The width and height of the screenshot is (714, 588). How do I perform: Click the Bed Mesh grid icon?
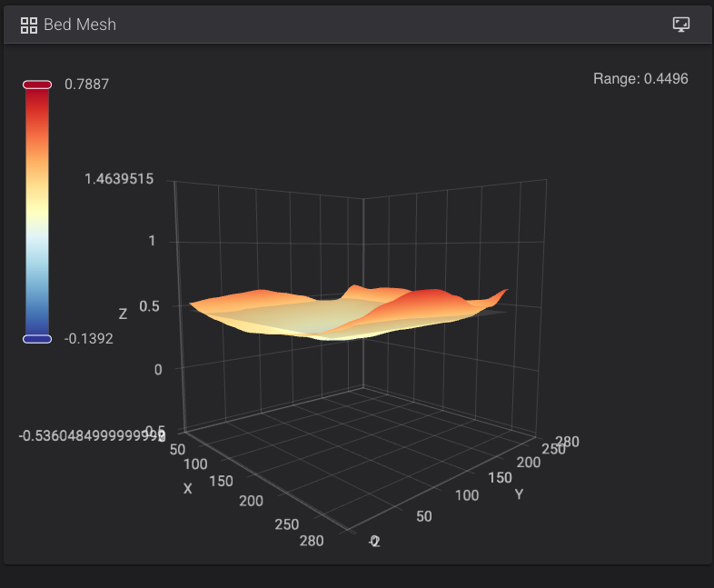coord(29,25)
